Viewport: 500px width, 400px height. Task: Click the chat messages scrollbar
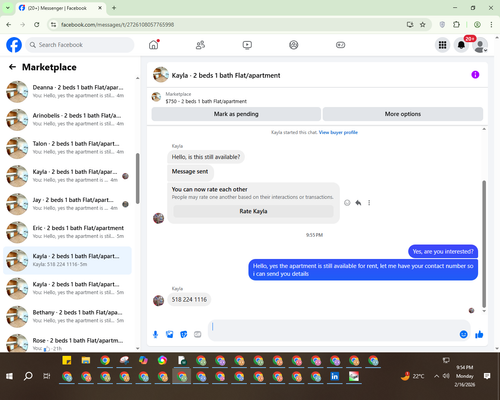(x=484, y=244)
